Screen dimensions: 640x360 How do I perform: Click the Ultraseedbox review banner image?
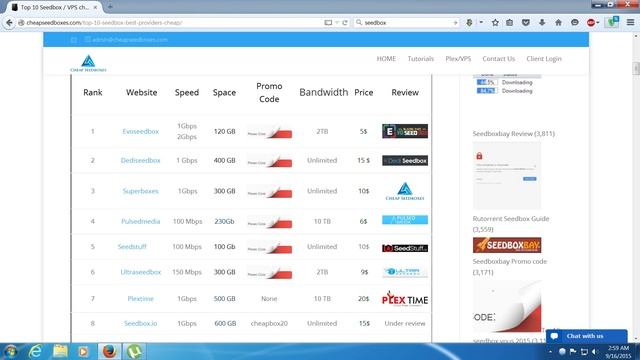click(x=405, y=272)
